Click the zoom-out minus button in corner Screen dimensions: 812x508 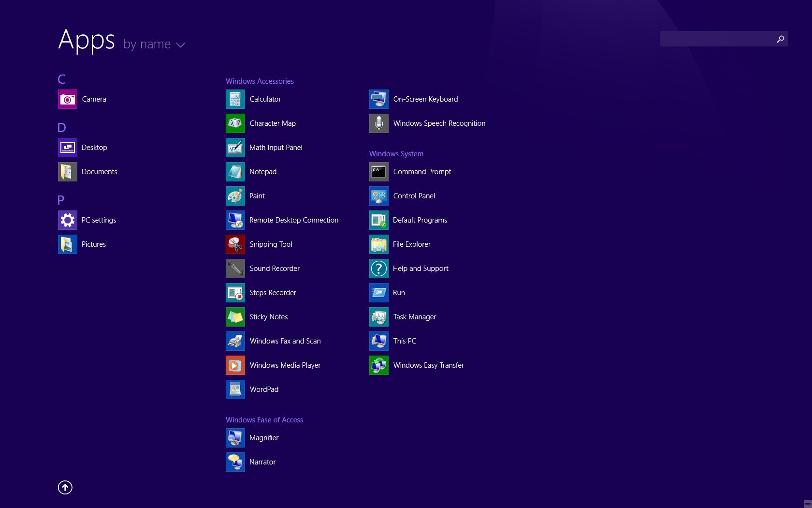pyautogui.click(x=807, y=504)
